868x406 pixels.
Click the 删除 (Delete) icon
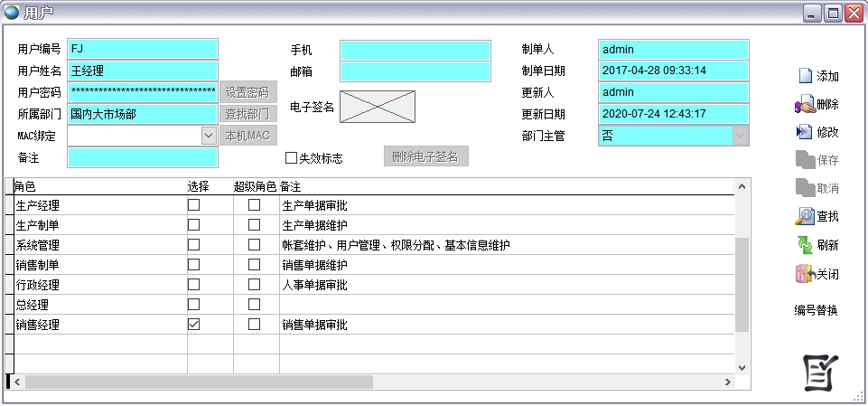click(x=804, y=105)
